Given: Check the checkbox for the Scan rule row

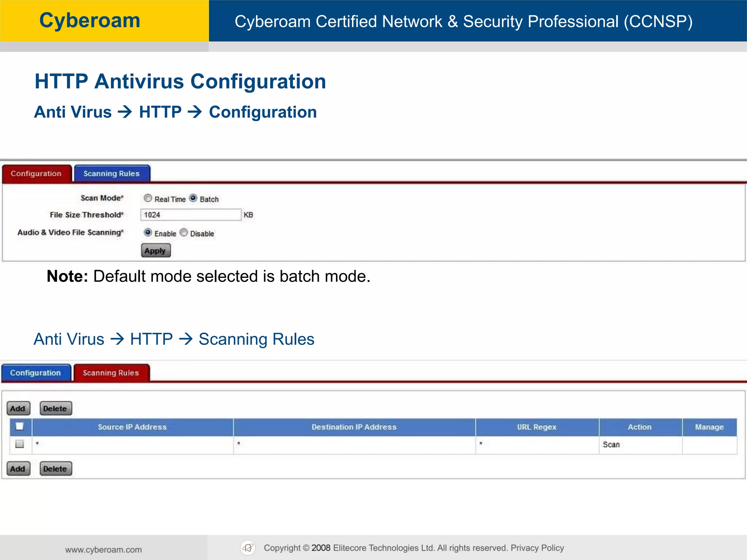Looking at the screenshot, I should [x=20, y=444].
